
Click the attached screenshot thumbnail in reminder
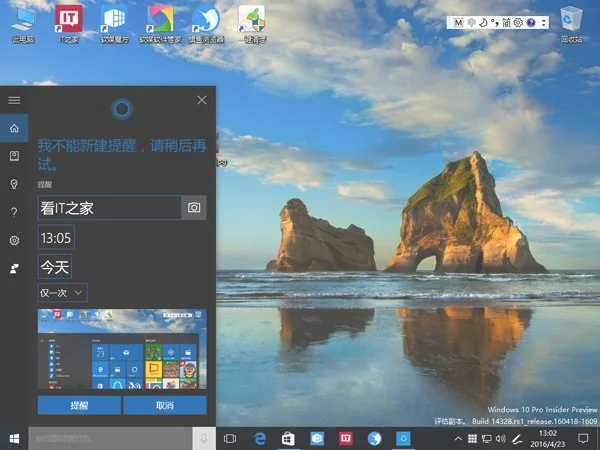point(122,350)
